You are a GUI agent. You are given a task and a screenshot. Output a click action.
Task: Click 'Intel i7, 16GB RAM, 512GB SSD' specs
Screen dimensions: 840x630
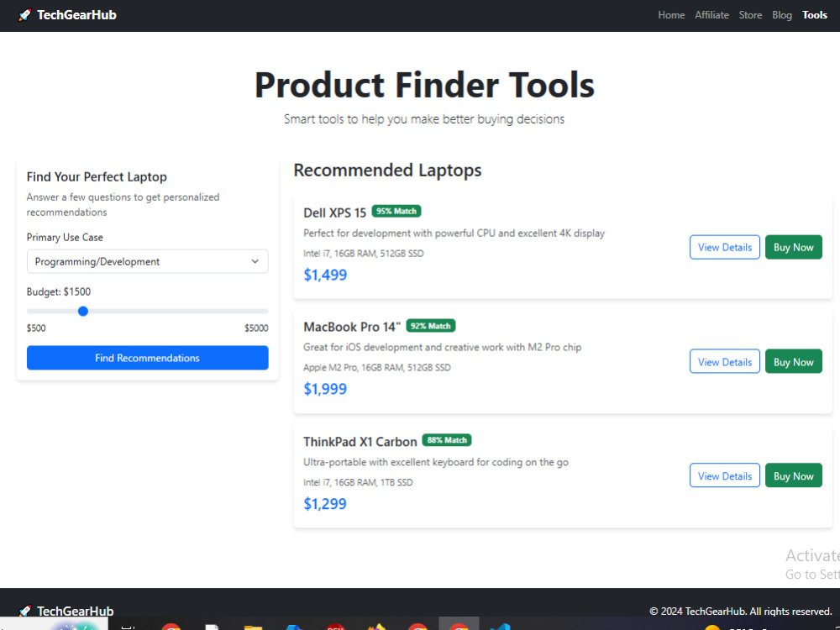point(363,254)
